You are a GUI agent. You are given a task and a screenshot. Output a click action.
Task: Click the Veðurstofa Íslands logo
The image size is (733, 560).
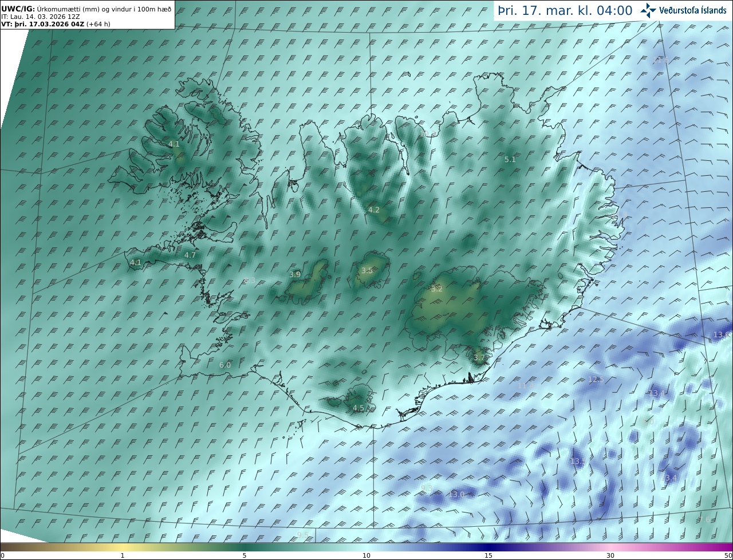683,10
